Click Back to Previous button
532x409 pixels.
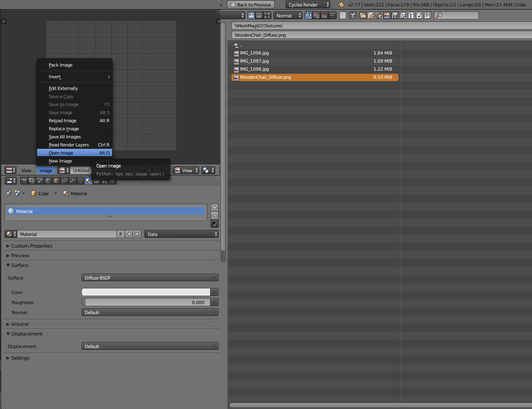(251, 5)
